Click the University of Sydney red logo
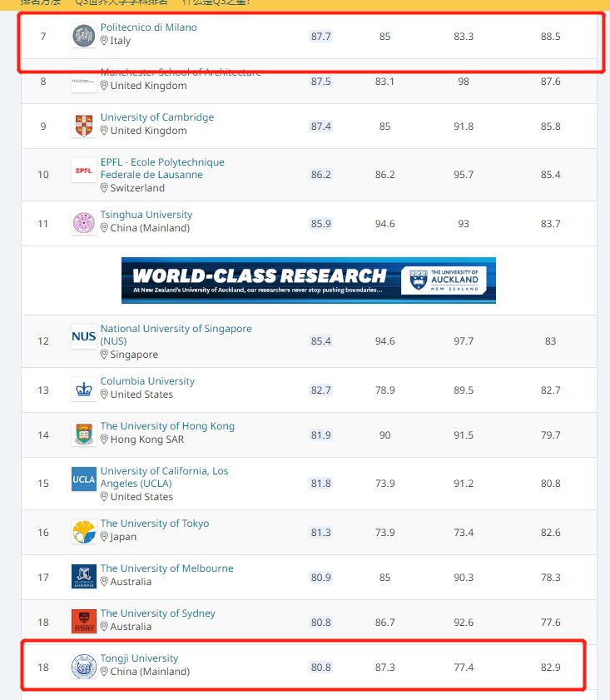Screen dimensions: 610x700 point(84,622)
